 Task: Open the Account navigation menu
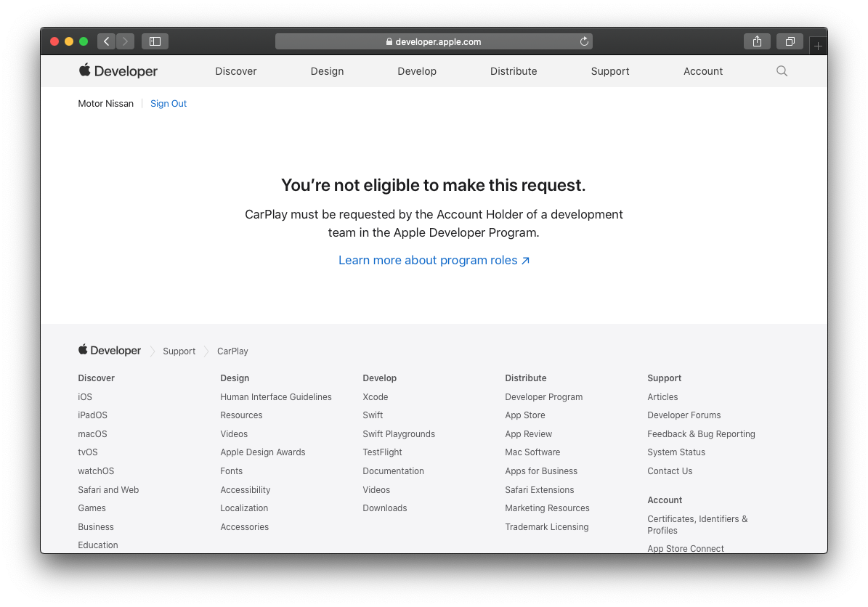pos(703,71)
